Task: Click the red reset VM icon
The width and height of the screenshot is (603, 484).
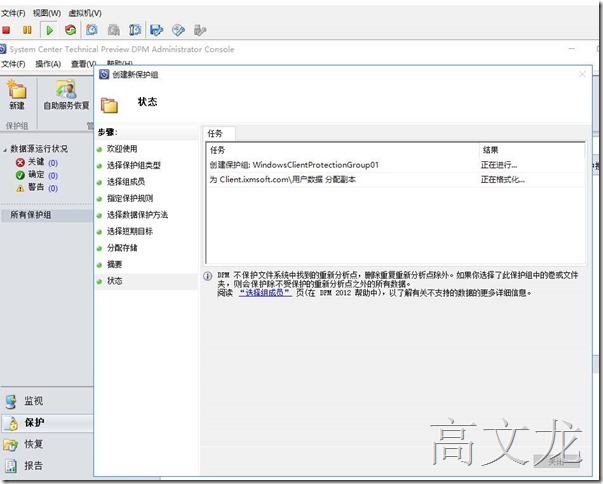Action: (70, 30)
